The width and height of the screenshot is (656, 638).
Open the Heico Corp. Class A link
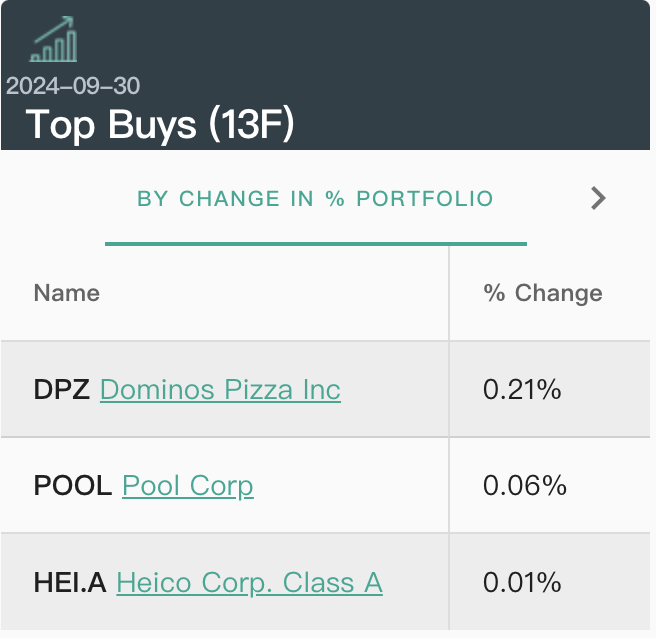249,582
